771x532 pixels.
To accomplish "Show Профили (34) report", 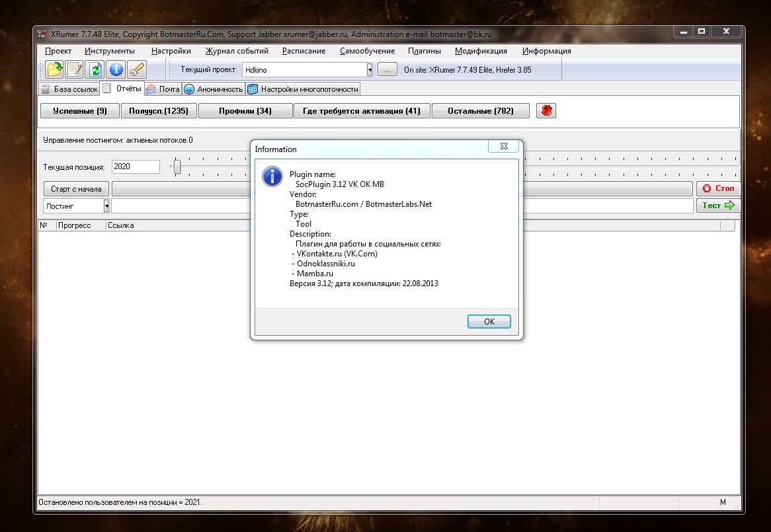I will click(x=245, y=110).
